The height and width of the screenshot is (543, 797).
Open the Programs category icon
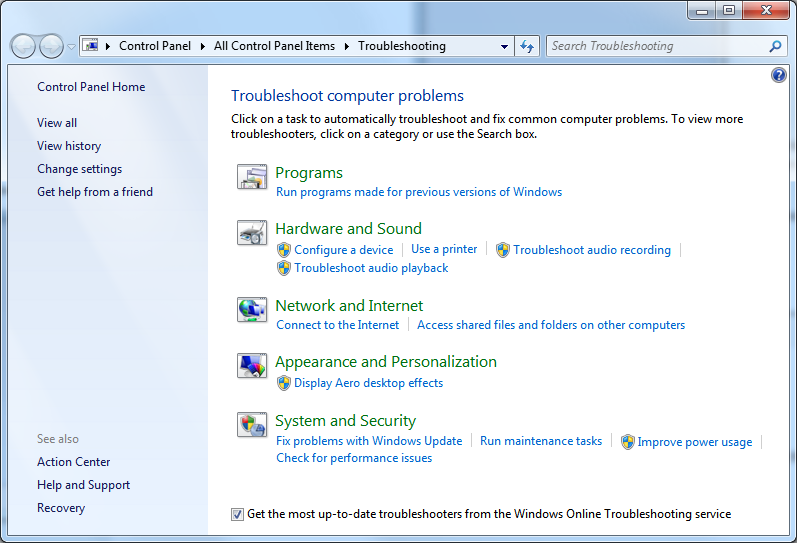point(252,177)
